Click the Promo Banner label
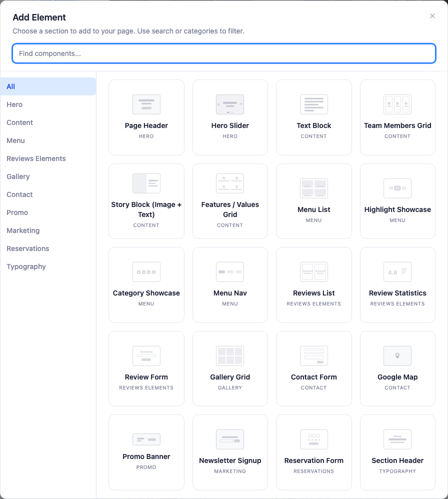Image resolution: width=448 pixels, height=499 pixels. [146, 456]
